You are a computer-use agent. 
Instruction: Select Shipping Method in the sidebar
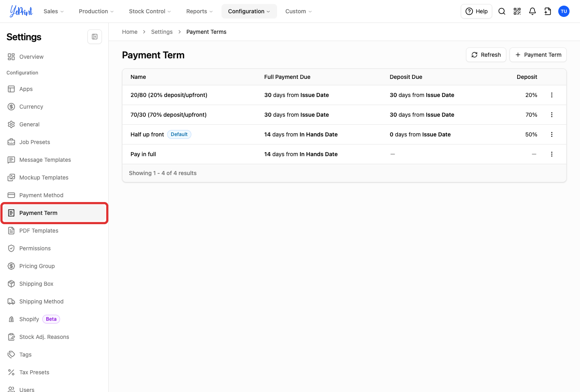(54, 301)
